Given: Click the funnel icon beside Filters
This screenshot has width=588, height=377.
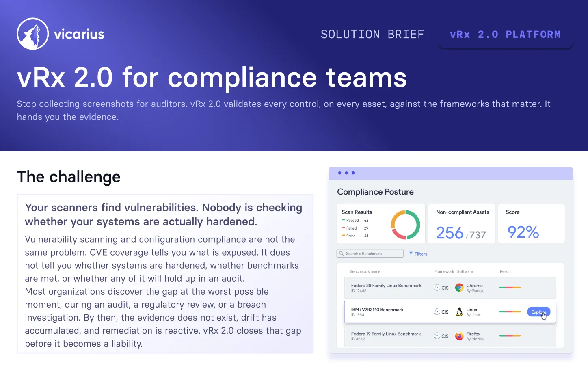Looking at the screenshot, I should coord(411,253).
